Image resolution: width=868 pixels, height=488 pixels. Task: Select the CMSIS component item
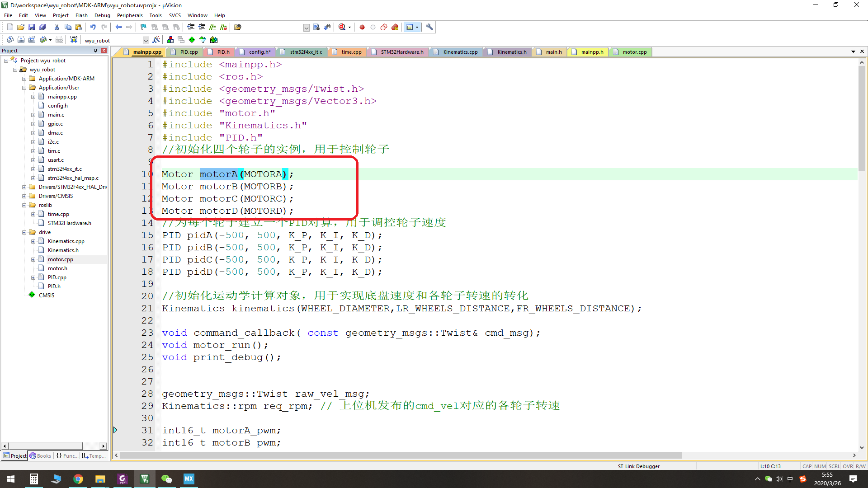(x=46, y=296)
